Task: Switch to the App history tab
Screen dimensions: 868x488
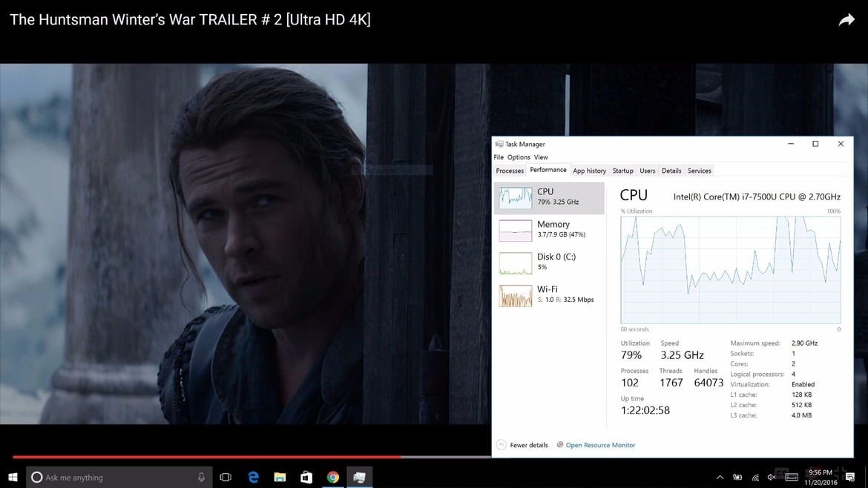Action: [x=590, y=171]
